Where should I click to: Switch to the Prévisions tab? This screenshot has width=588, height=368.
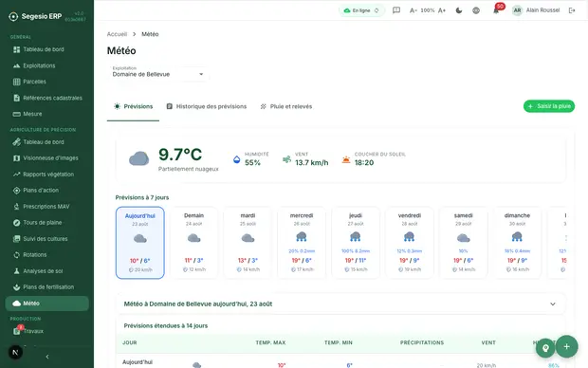pyautogui.click(x=133, y=106)
